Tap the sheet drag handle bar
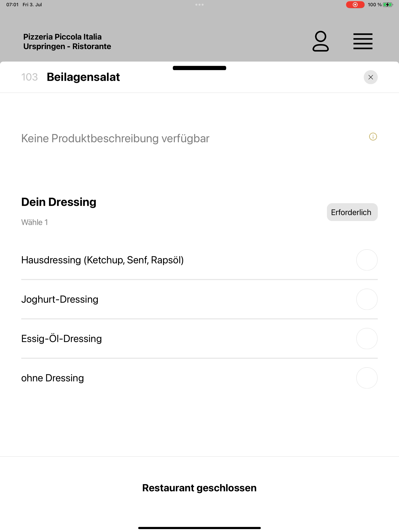The width and height of the screenshot is (399, 532). point(199,68)
